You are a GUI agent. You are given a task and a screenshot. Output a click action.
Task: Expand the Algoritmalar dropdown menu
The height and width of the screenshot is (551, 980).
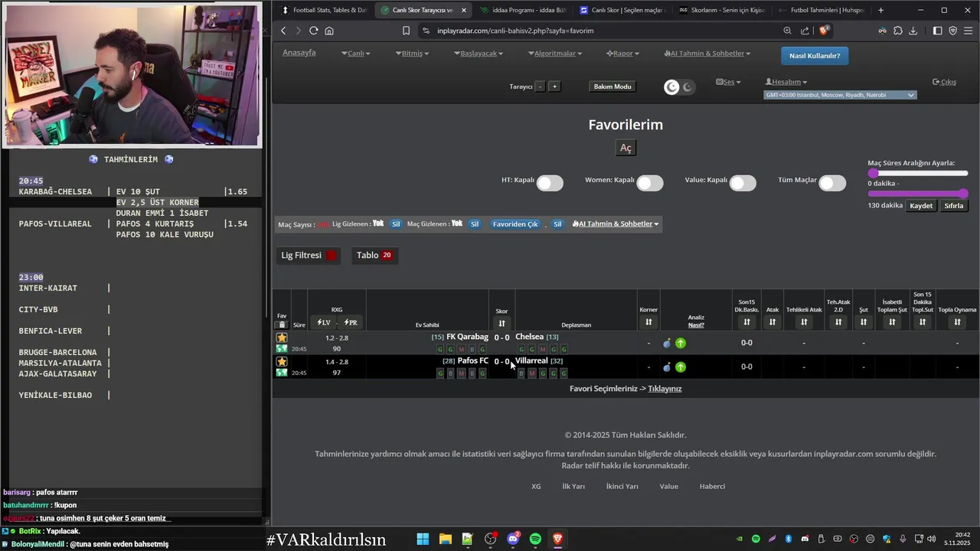tap(555, 54)
